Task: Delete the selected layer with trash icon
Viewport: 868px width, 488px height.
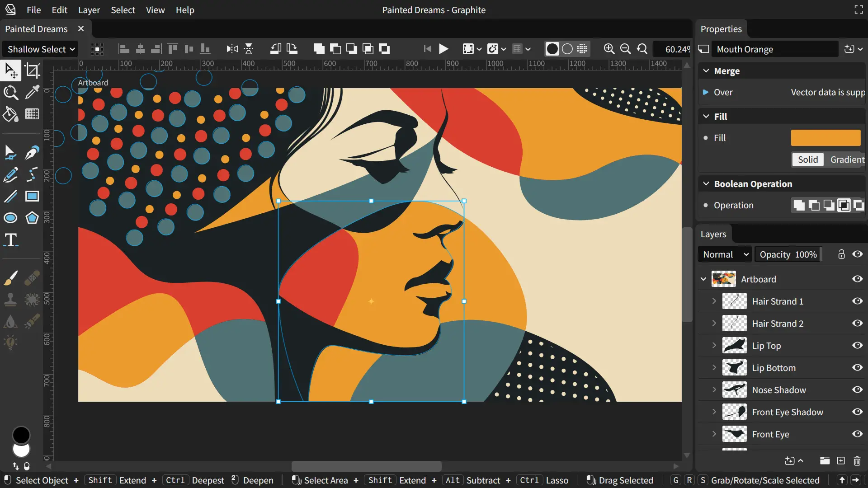Action: coord(857,460)
